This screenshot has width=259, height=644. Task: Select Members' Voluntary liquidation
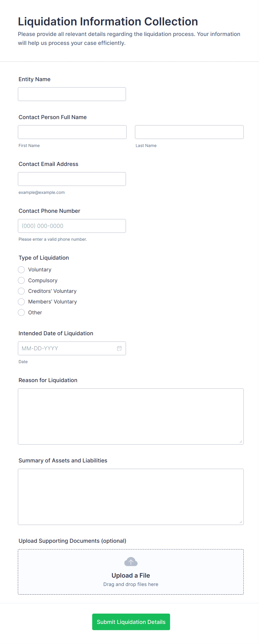click(x=21, y=302)
